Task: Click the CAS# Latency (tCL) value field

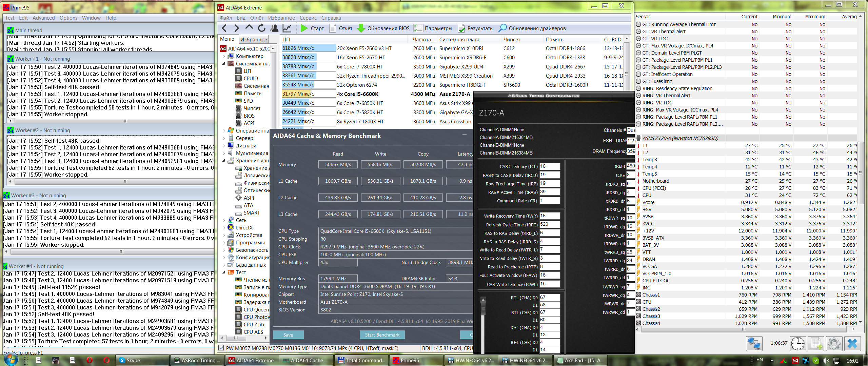Action: [549, 166]
